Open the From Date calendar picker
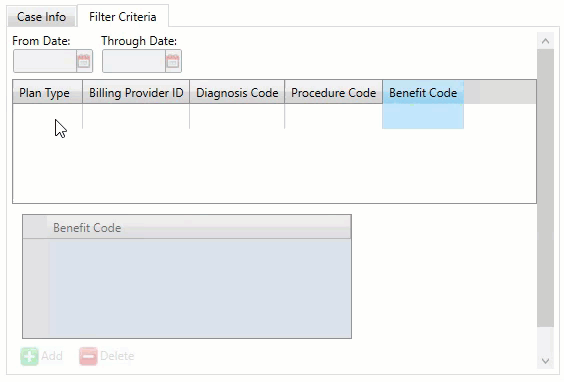 (x=84, y=61)
